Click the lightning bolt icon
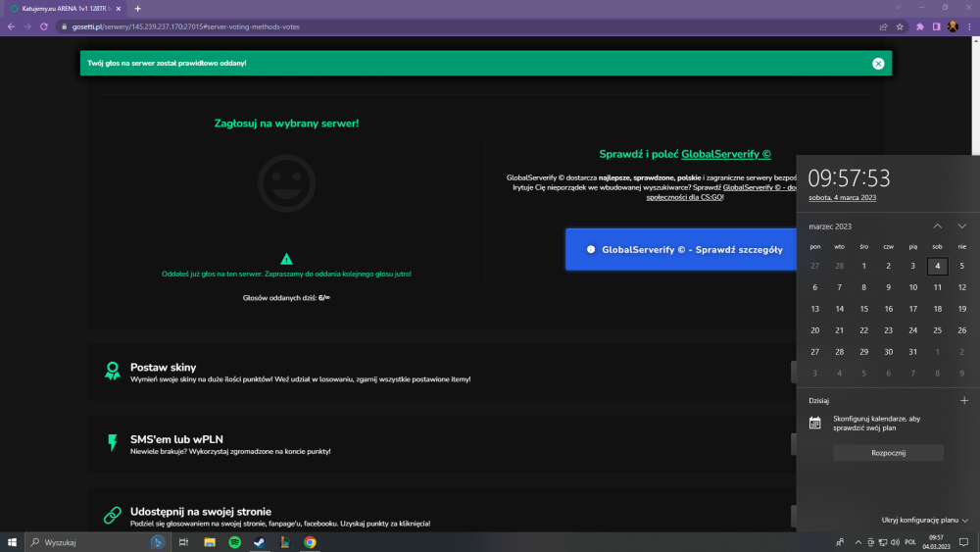Image resolution: width=980 pixels, height=552 pixels. pyautogui.click(x=113, y=442)
